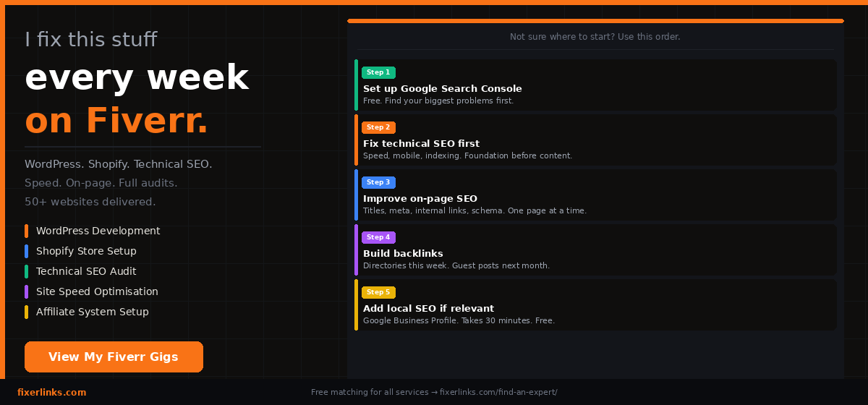This screenshot has height=405, width=868.
Task: Click the 'on Fiverr.' orange headline
Action: point(116,121)
